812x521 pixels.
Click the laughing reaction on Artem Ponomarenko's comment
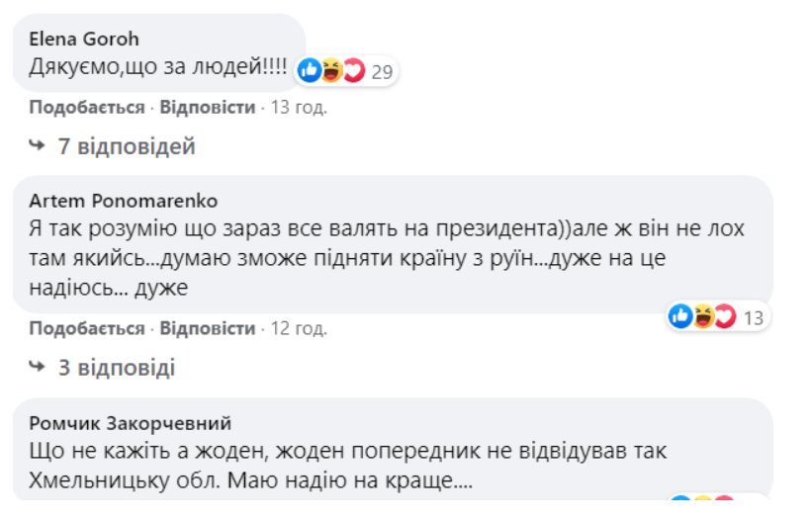pos(703,315)
